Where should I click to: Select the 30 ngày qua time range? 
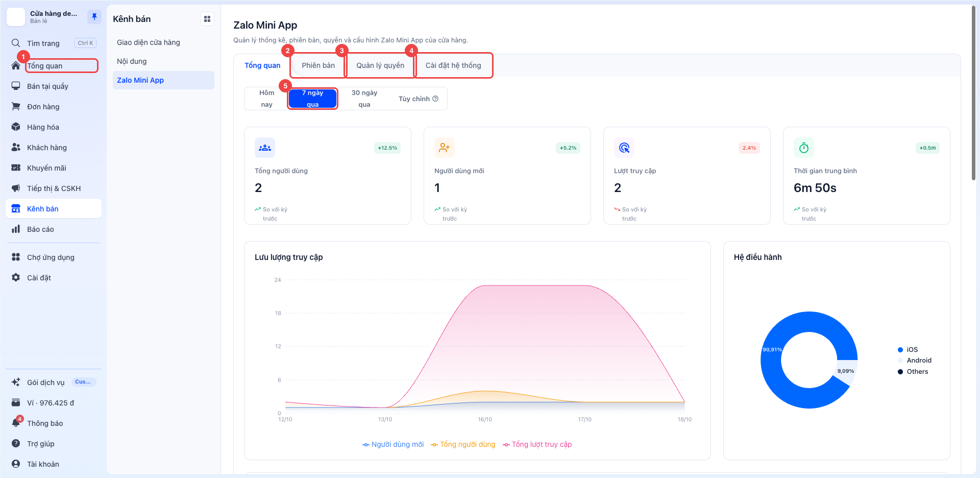point(364,99)
